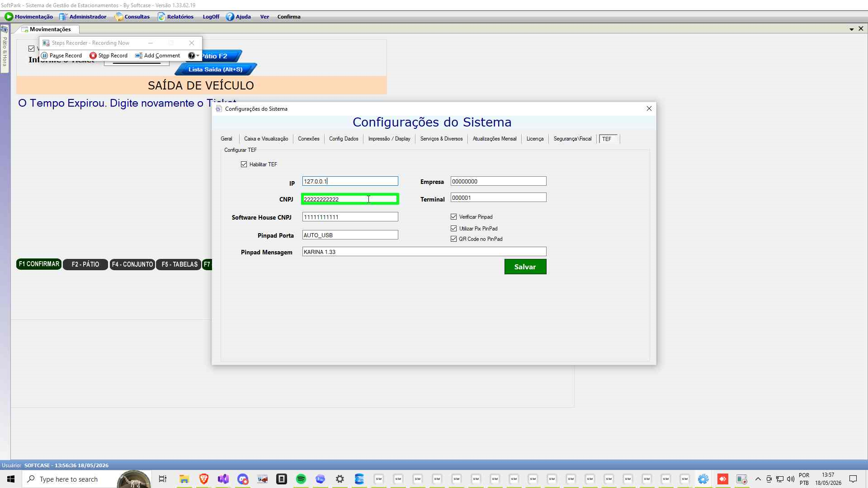Image resolution: width=868 pixels, height=488 pixels.
Task: Open the red AnyDesk taskbar icon
Action: point(723,479)
